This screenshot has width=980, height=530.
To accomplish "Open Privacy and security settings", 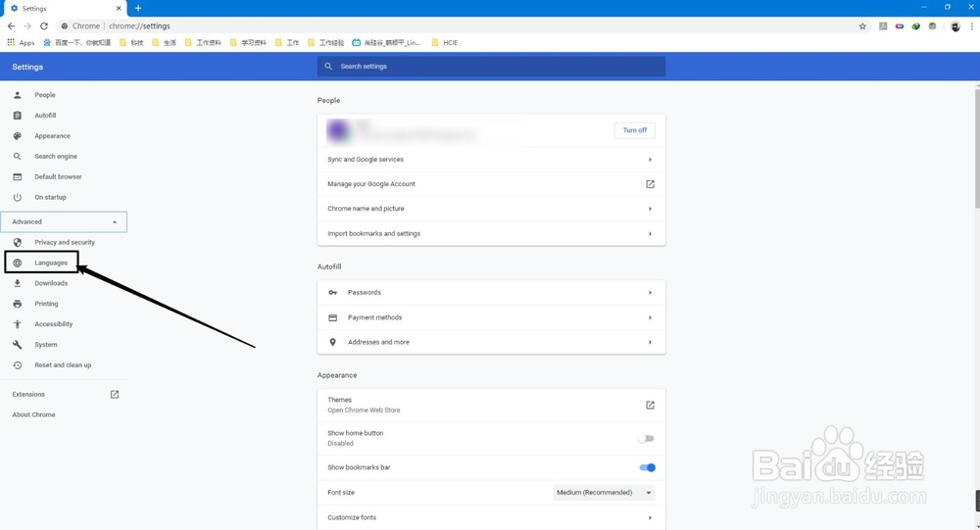I will pyautogui.click(x=65, y=243).
